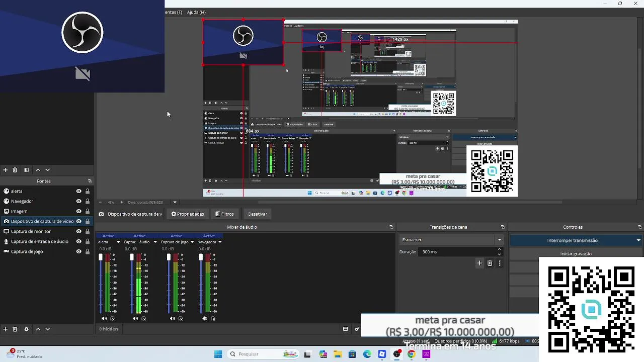Hide the Dispositivo de captura de vídeo source
This screenshot has height=362, width=644.
click(x=78, y=221)
